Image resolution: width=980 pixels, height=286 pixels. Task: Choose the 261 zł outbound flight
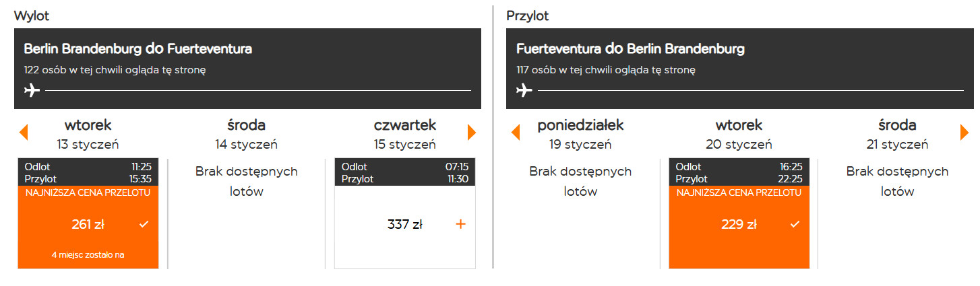point(88,225)
